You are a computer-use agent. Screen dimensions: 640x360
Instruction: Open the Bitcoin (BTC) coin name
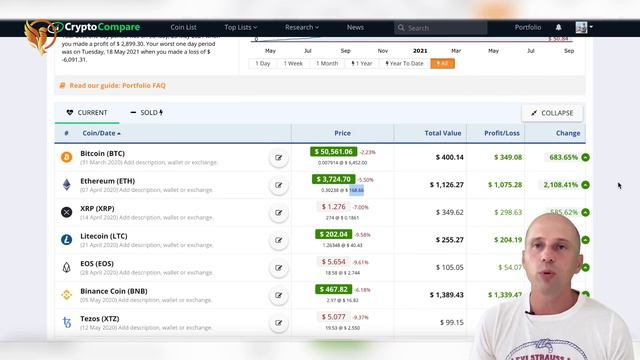point(102,153)
